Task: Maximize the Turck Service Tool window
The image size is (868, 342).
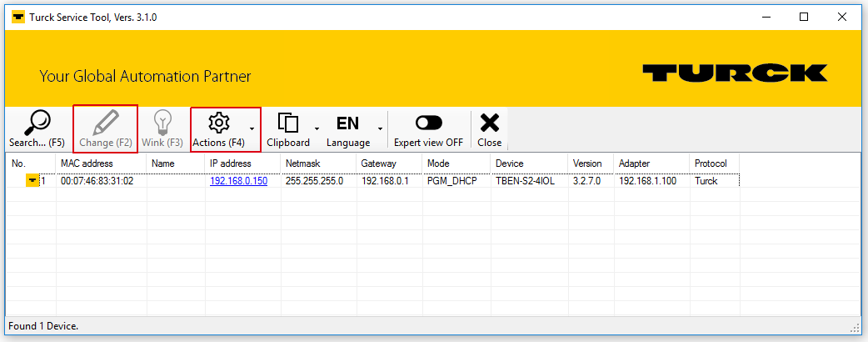Action: pyautogui.click(x=804, y=18)
